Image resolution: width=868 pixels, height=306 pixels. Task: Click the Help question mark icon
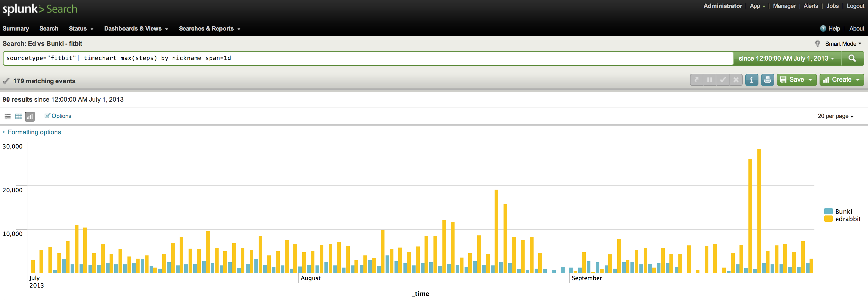[823, 29]
